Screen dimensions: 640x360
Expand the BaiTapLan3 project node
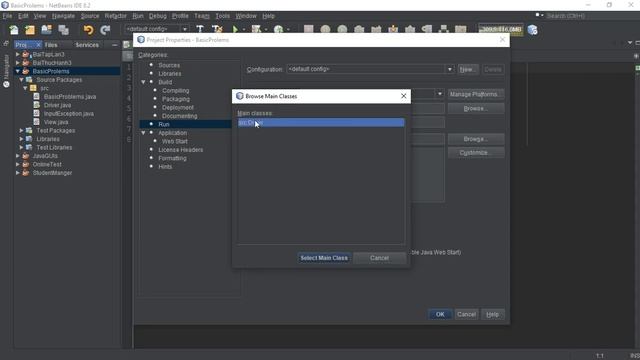pos(18,54)
